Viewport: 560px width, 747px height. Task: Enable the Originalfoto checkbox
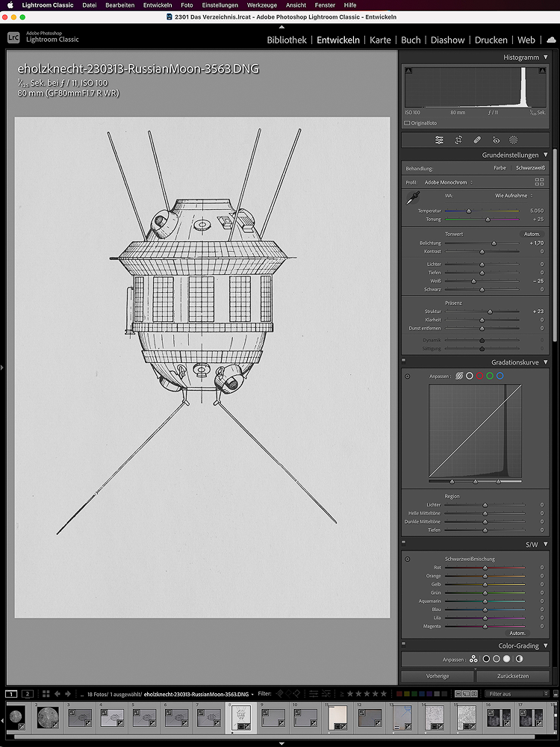tap(408, 123)
